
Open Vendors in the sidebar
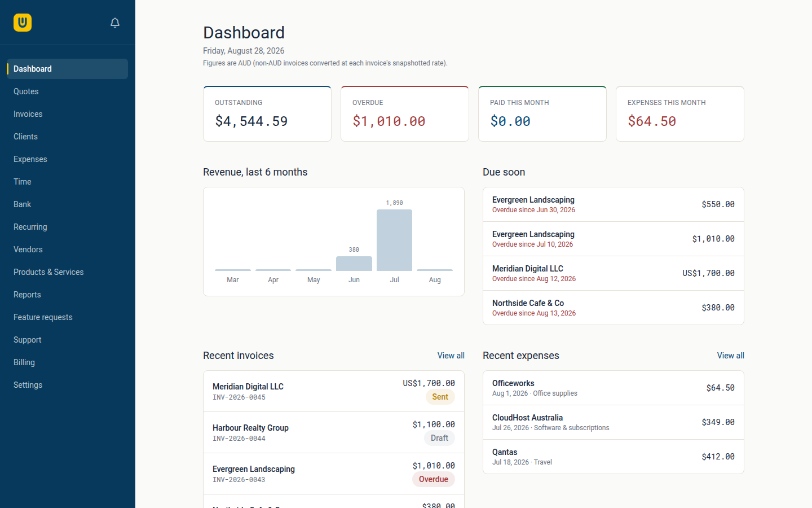pyautogui.click(x=67, y=249)
